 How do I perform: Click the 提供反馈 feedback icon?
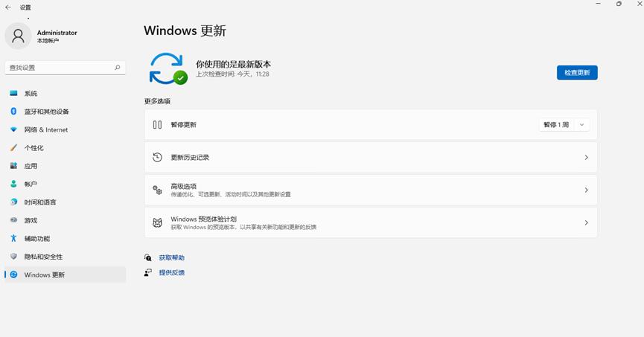click(148, 272)
